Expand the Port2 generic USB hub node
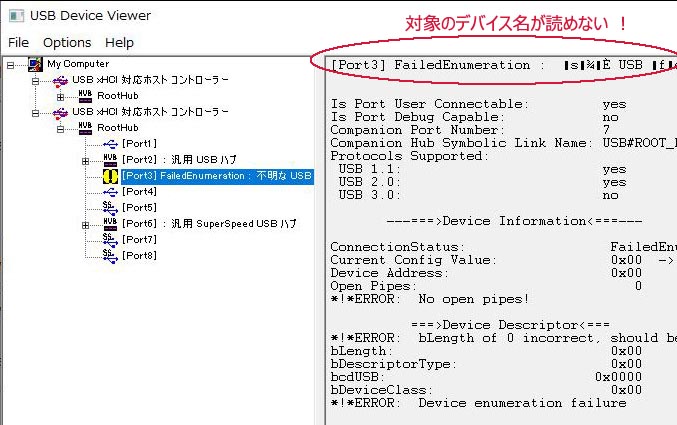This screenshot has width=677, height=425. pyautogui.click(x=86, y=160)
